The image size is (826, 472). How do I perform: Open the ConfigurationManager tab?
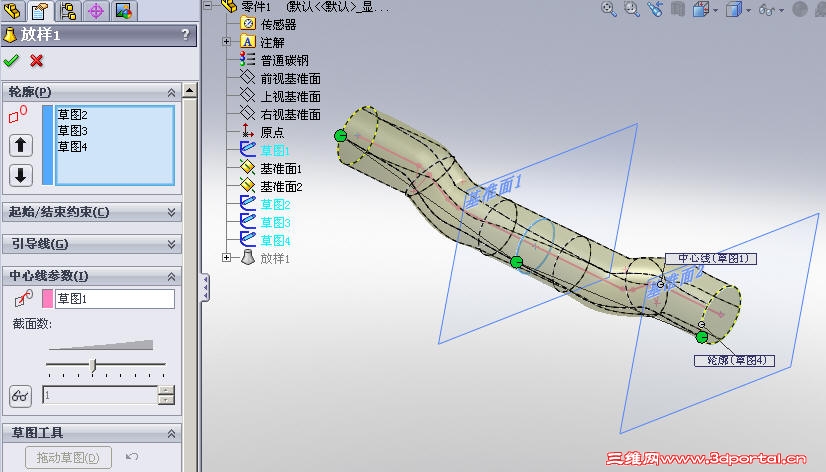[x=68, y=10]
